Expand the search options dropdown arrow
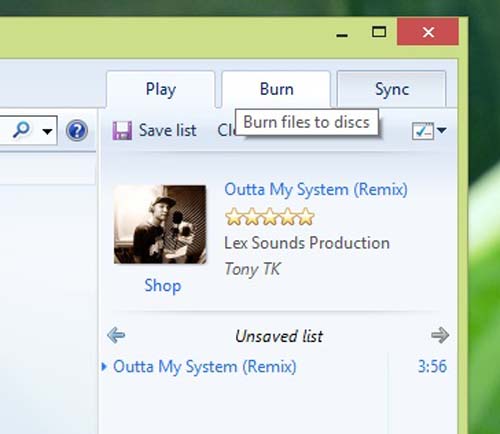 coord(47,131)
